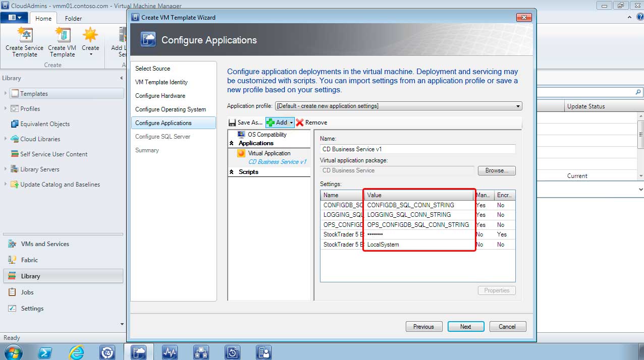Select the LOGGING_SQL_CONN_STRING value cell
The image size is (644, 360).
419,215
